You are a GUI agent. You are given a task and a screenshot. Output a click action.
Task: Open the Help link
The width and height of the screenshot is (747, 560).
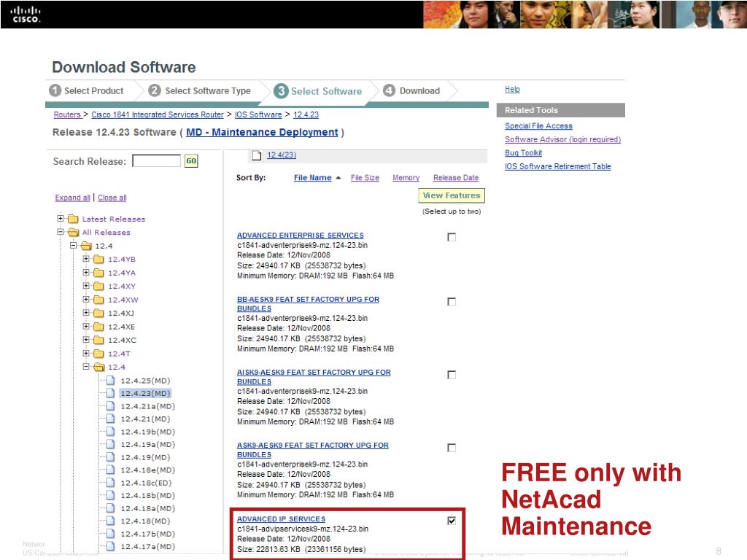coord(512,89)
